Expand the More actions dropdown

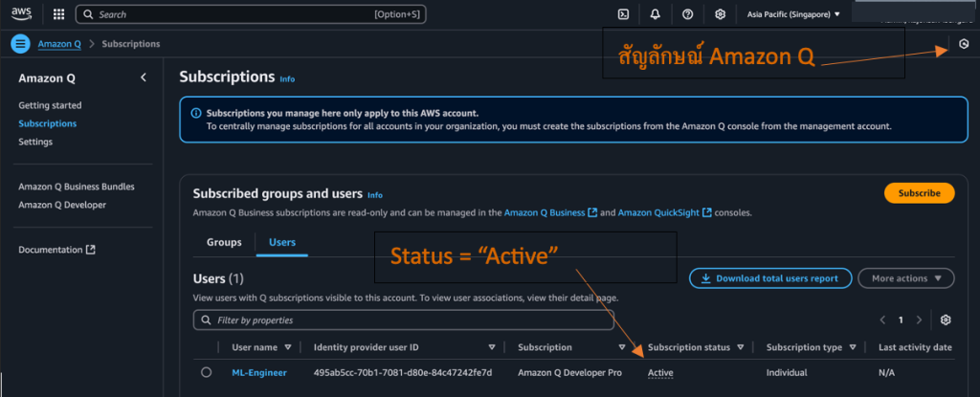coord(906,278)
